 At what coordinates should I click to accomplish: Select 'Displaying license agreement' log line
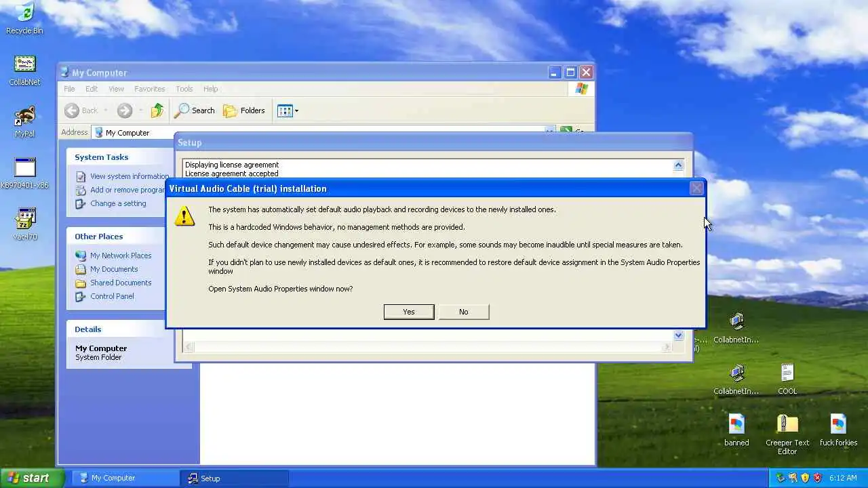pyautogui.click(x=232, y=165)
